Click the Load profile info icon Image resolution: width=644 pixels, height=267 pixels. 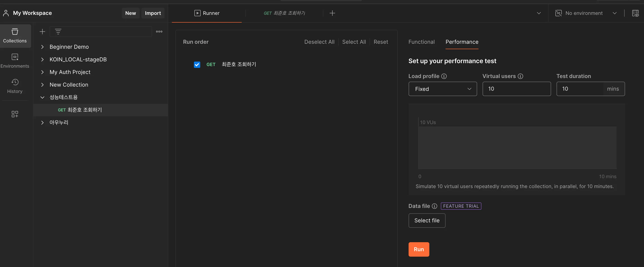coord(444,76)
